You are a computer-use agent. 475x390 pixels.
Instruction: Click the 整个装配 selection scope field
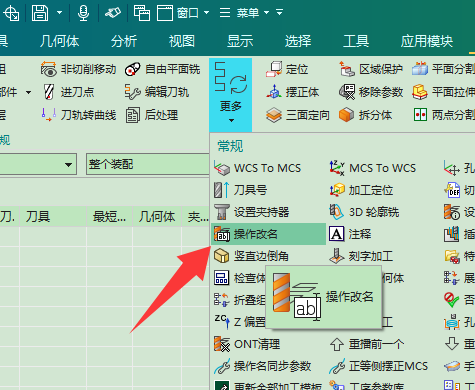coord(148,164)
